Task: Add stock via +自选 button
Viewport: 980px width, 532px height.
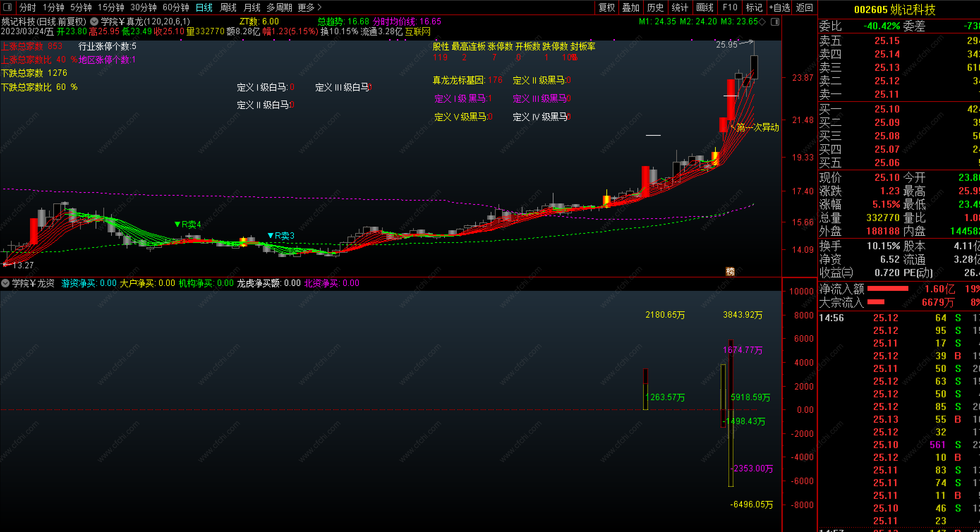Action: [x=780, y=7]
